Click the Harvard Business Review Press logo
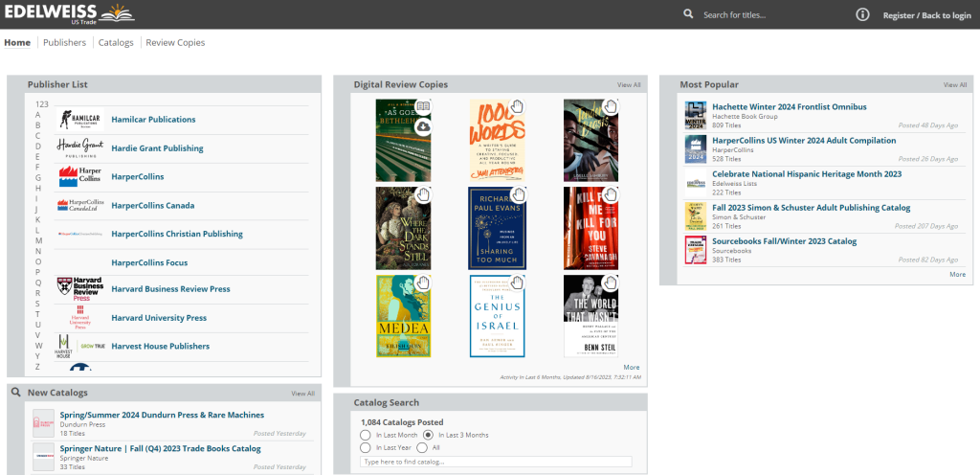Screen dimensions: 980x475 pyautogui.click(x=80, y=289)
